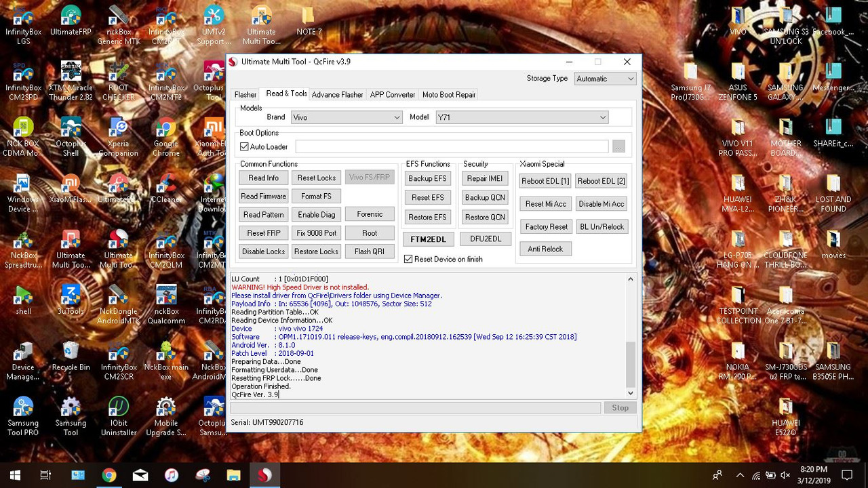This screenshot has height=488, width=868.
Task: Click the FTM2EDL button
Action: click(x=428, y=240)
